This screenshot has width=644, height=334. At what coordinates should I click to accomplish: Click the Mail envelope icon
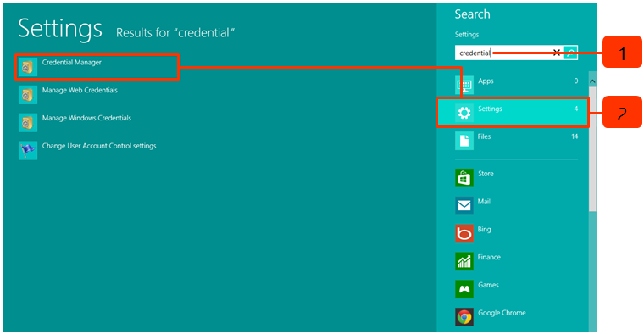(x=464, y=205)
